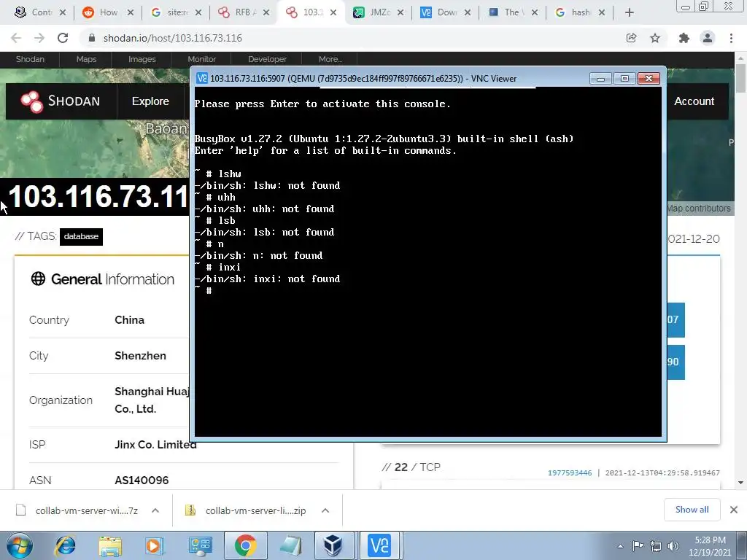Close the 'The' tab
This screenshot has height=560, width=747.
[x=535, y=12]
